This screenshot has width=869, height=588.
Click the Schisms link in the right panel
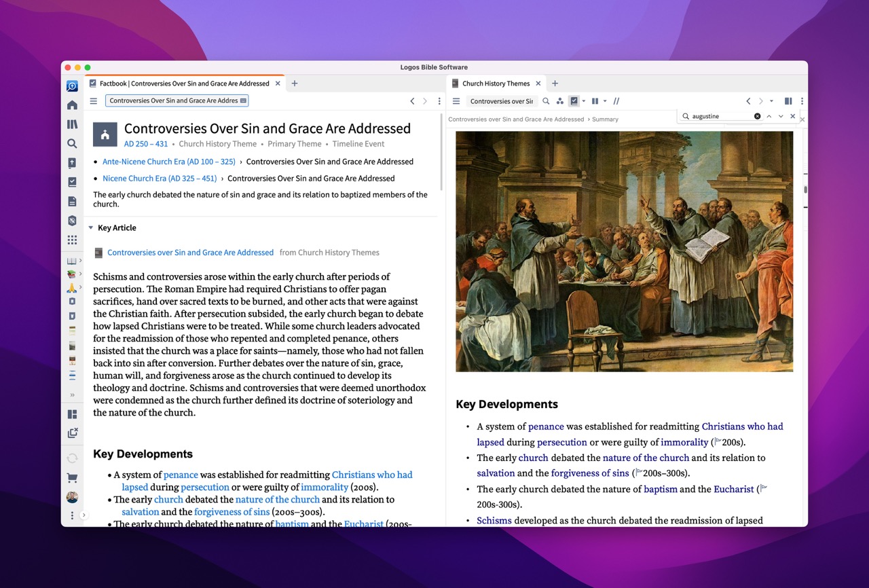pyautogui.click(x=494, y=520)
